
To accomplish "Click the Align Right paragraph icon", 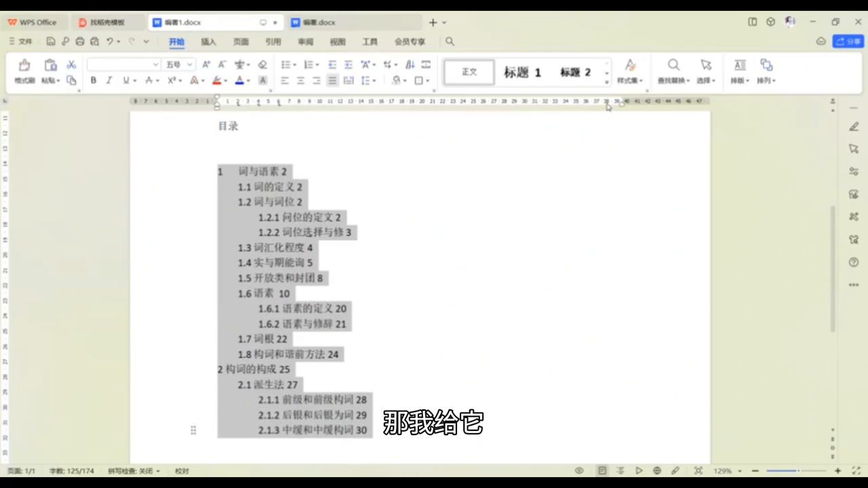I will click(316, 80).
